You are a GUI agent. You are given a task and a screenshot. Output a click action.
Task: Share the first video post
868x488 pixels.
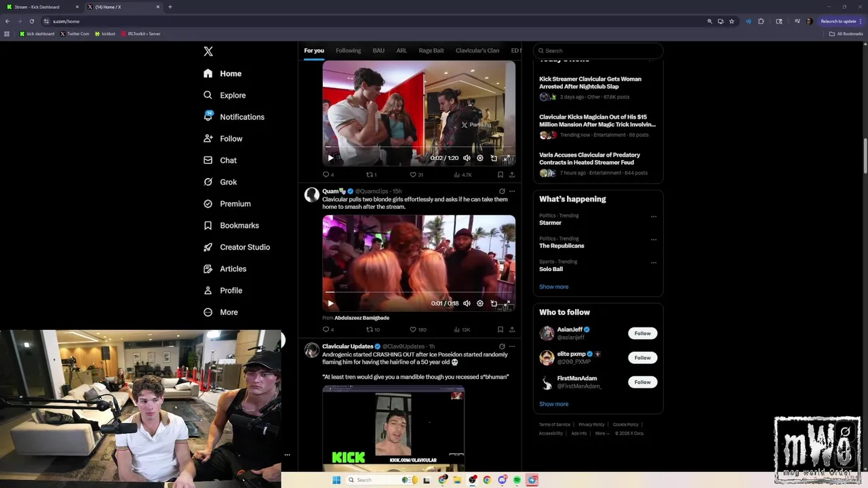click(x=512, y=175)
